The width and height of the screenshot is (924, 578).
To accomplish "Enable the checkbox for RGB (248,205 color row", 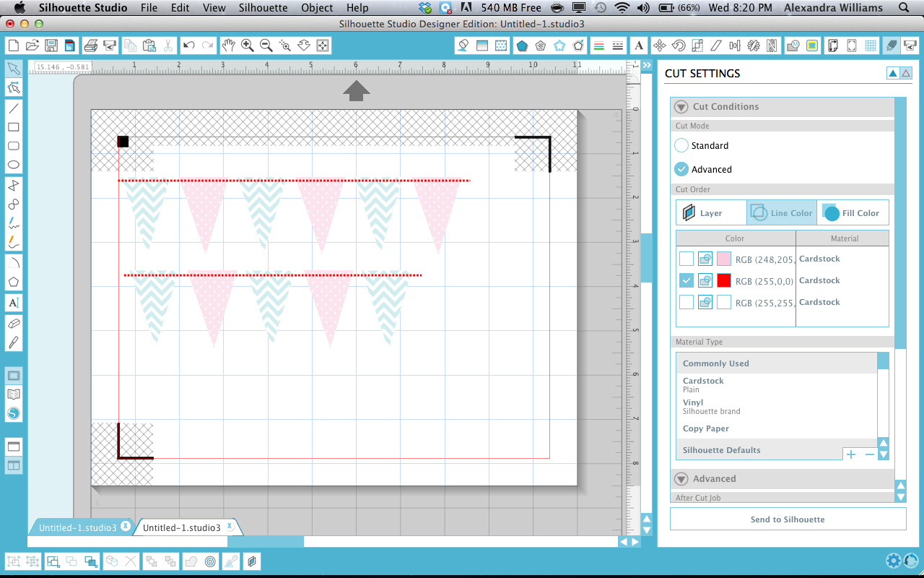I will pyautogui.click(x=687, y=259).
